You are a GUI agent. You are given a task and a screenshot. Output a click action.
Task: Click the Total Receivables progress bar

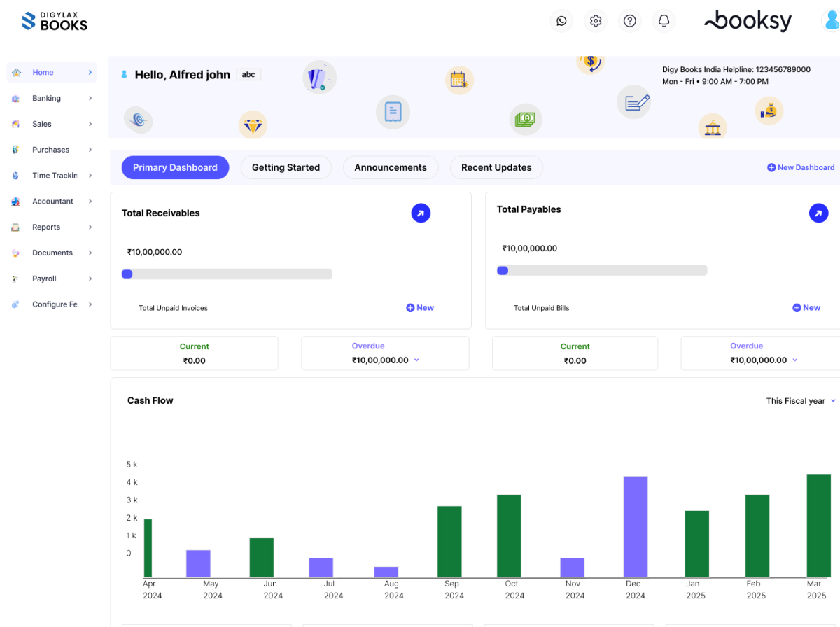(227, 274)
